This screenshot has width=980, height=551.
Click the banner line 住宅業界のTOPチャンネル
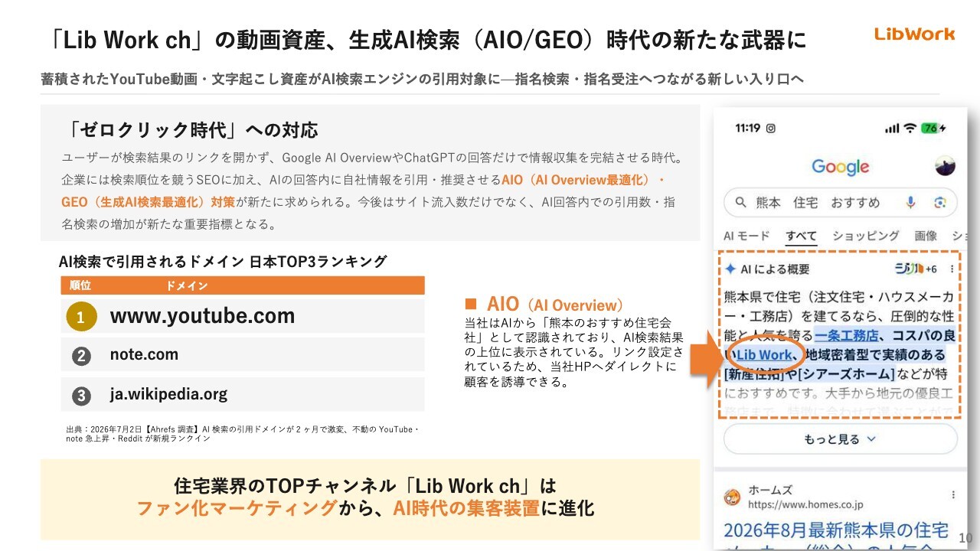pos(365,486)
